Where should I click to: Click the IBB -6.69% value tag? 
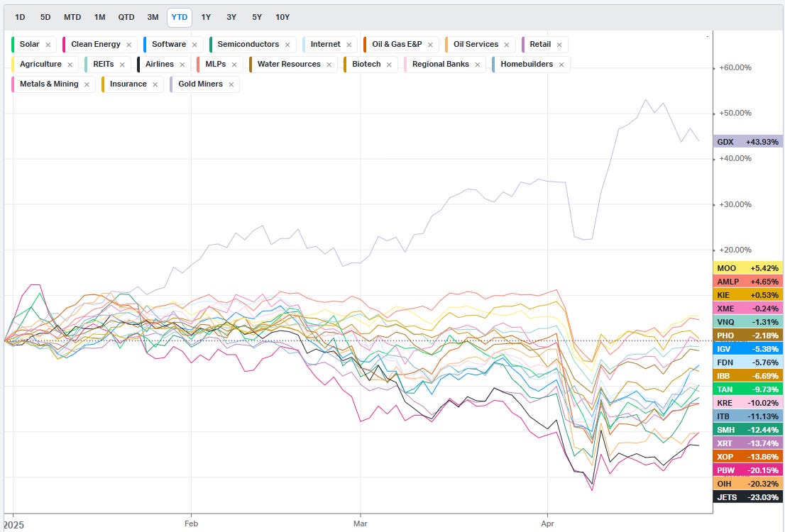point(748,376)
